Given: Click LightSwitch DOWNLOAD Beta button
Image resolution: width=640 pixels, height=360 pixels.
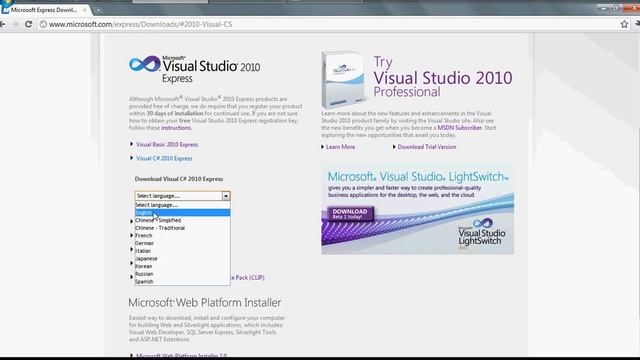Looking at the screenshot, I should click(x=350, y=213).
